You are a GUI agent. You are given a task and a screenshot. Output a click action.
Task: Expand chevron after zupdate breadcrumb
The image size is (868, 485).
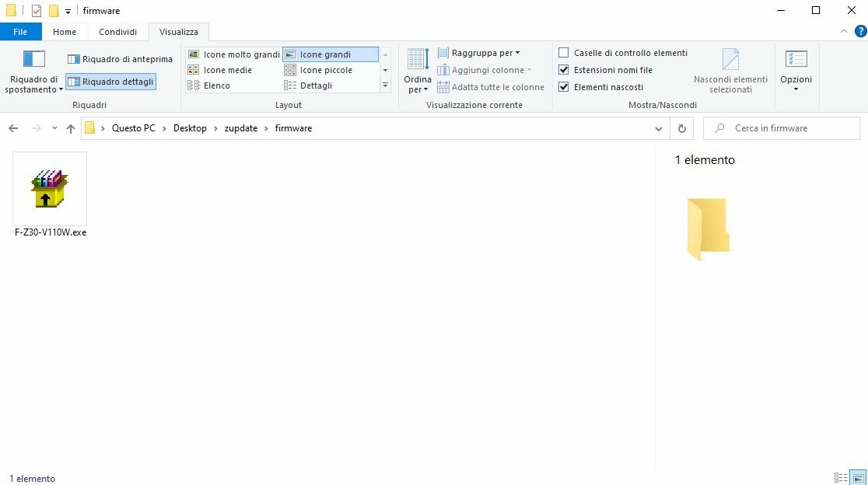[x=266, y=128]
